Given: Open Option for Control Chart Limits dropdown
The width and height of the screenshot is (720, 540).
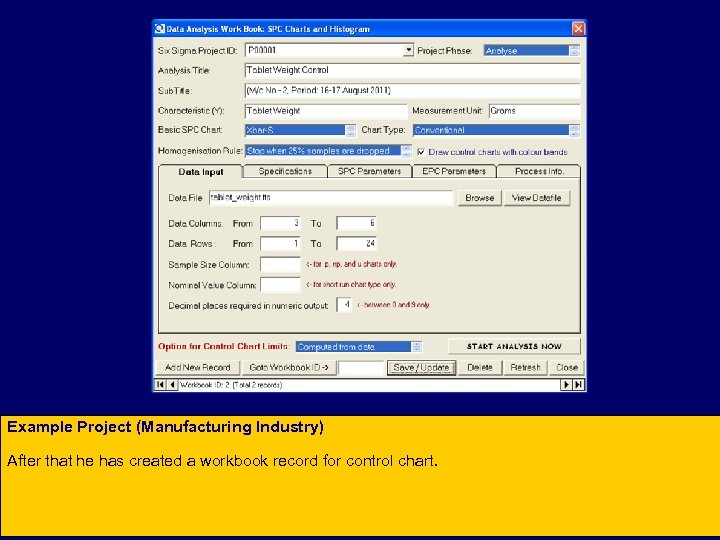Looking at the screenshot, I should [416, 347].
